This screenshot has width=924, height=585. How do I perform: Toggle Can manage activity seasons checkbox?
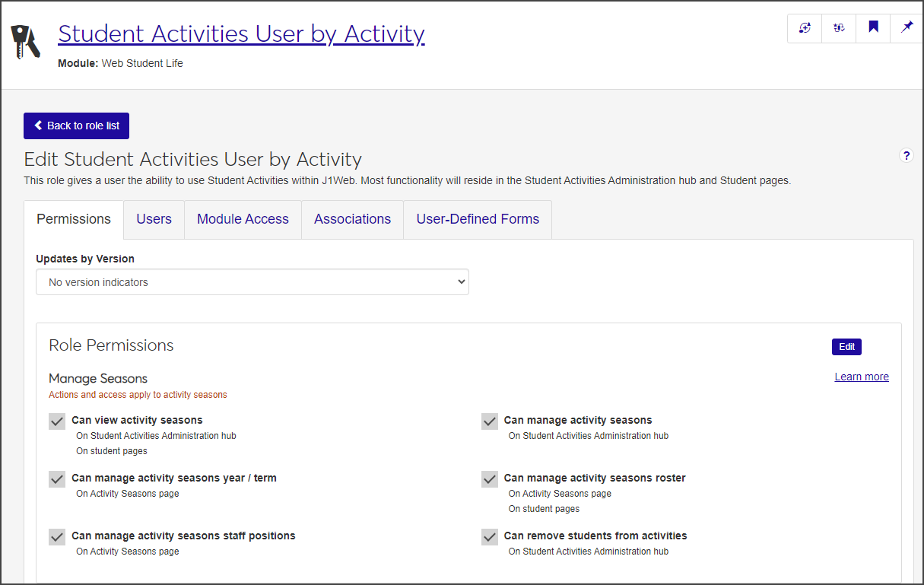(x=490, y=421)
